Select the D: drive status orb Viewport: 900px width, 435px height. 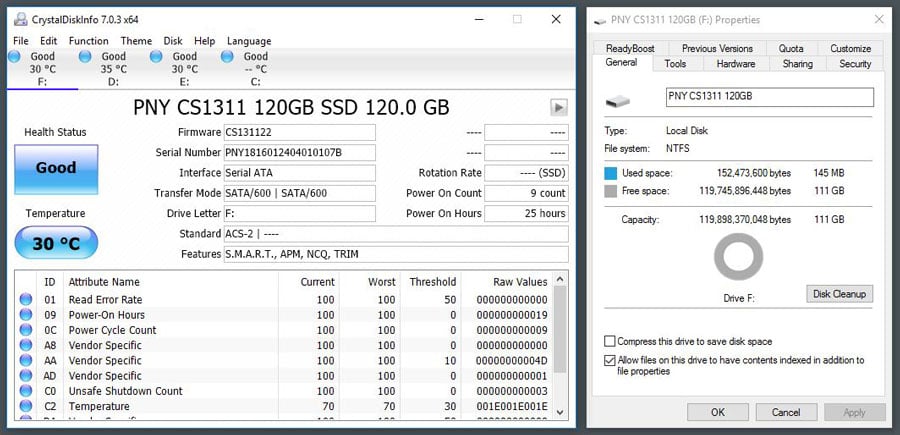pyautogui.click(x=86, y=56)
